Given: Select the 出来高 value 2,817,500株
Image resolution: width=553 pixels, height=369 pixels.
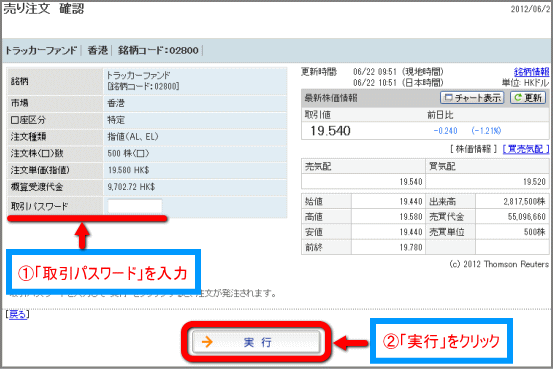Looking at the screenshot, I should 524,201.
